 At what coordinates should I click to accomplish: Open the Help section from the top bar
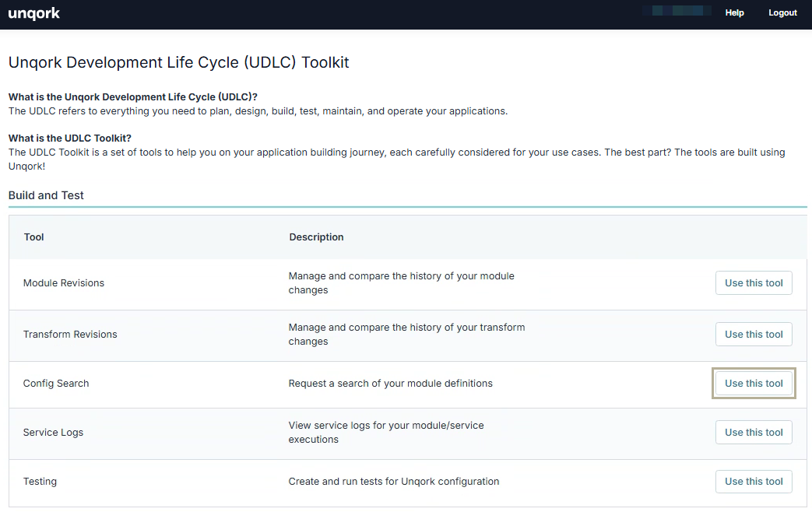[734, 12]
